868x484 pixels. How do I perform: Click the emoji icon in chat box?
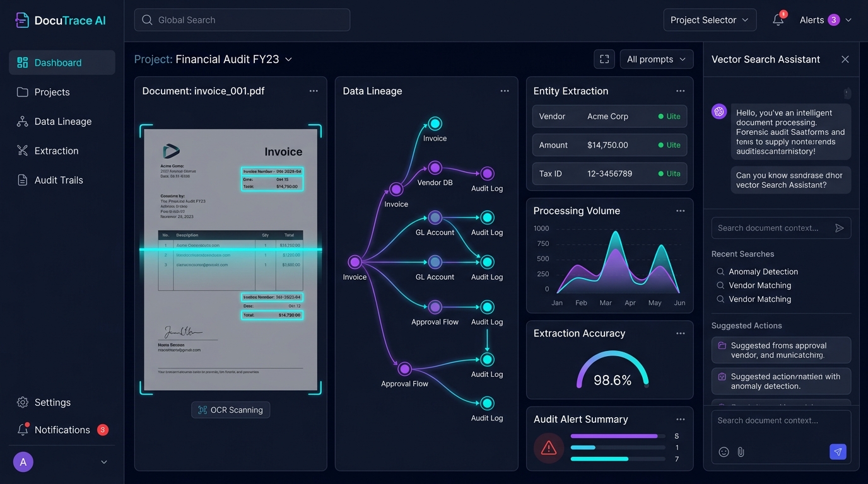pyautogui.click(x=724, y=452)
